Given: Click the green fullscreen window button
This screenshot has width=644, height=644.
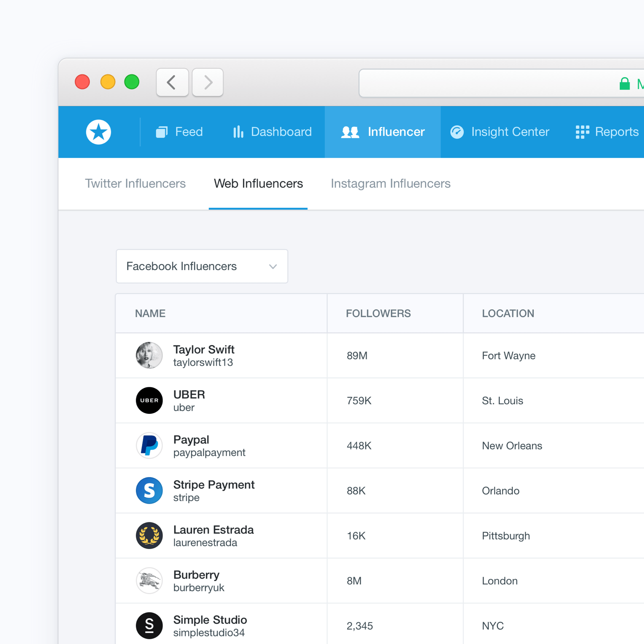Looking at the screenshot, I should pyautogui.click(x=132, y=82).
